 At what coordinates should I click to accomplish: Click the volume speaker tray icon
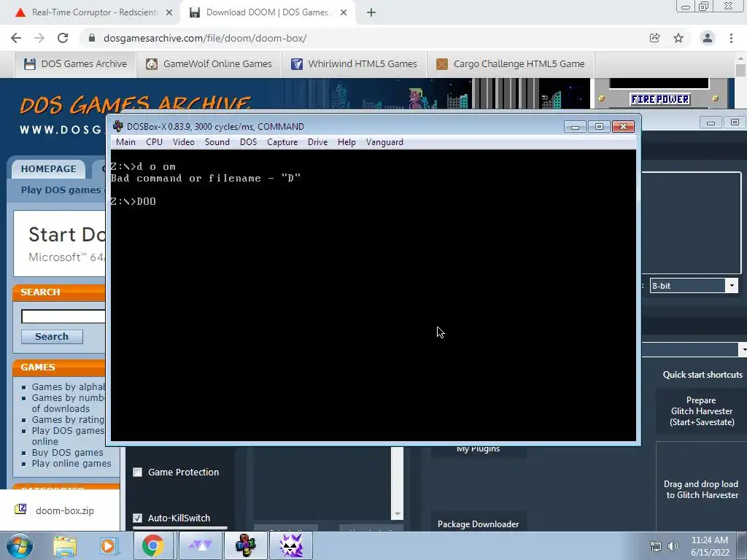point(673,546)
